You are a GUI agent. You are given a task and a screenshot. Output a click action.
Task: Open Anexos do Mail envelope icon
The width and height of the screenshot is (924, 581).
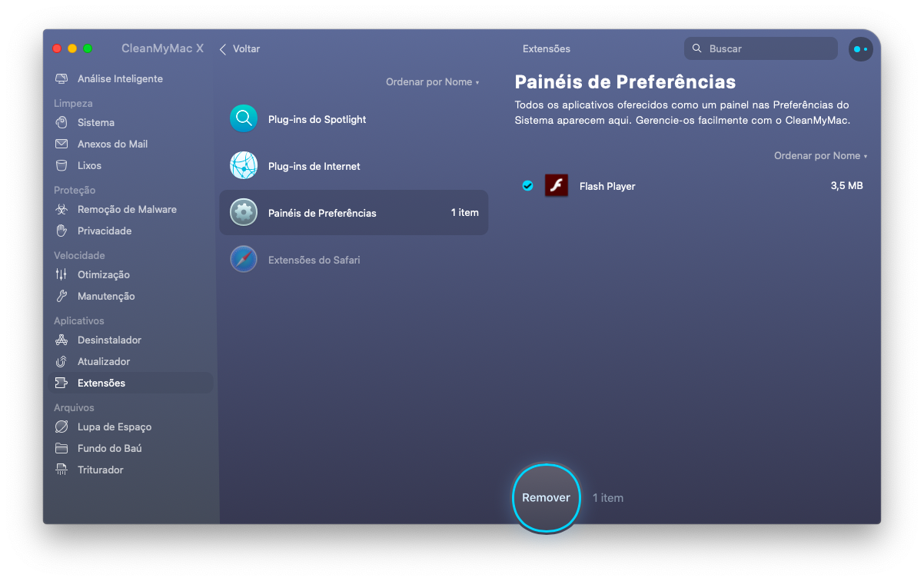coord(61,144)
